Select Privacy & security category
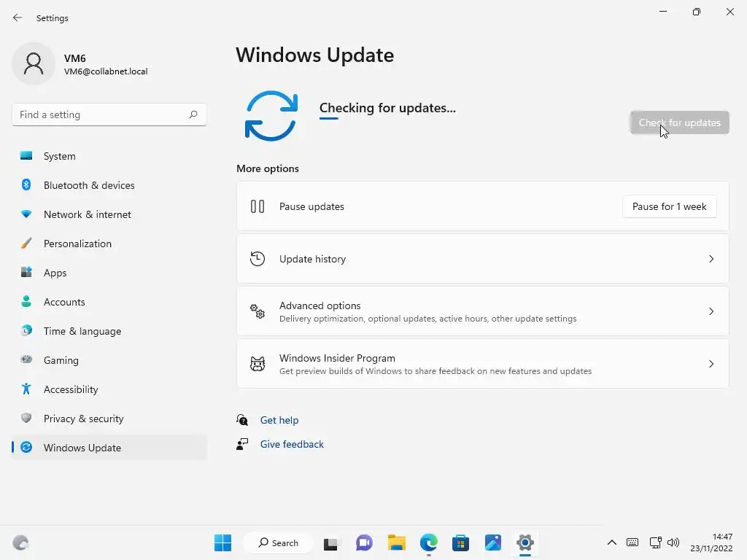This screenshot has height=560, width=747. 109,418
